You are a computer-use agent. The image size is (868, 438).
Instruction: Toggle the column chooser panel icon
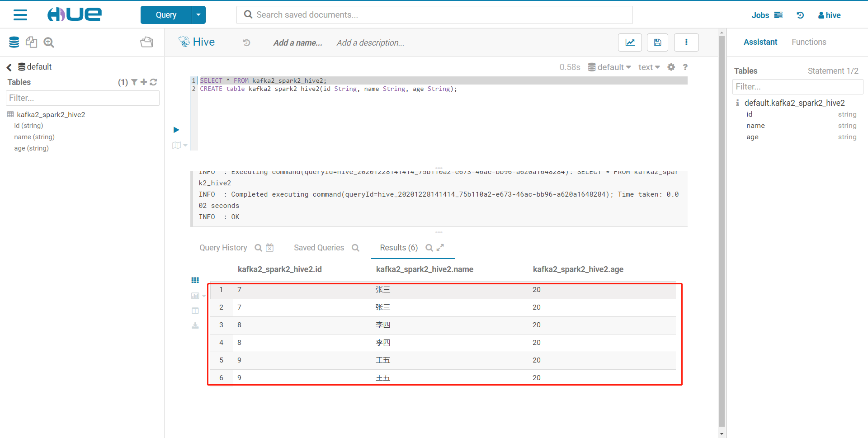195,311
